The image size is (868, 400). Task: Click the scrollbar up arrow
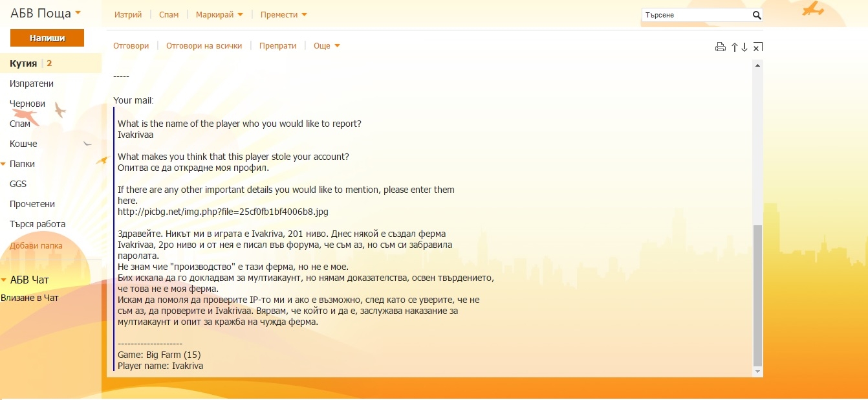tap(758, 65)
